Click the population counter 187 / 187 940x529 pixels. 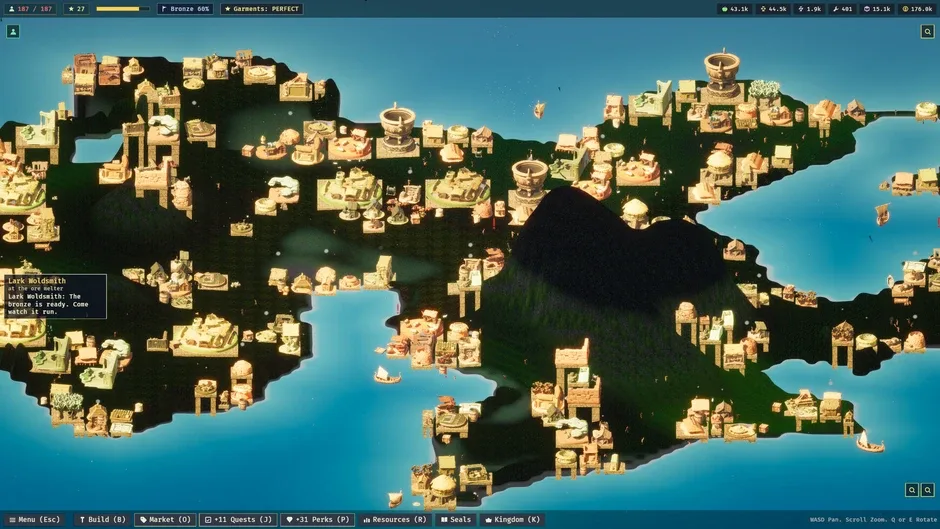click(31, 9)
